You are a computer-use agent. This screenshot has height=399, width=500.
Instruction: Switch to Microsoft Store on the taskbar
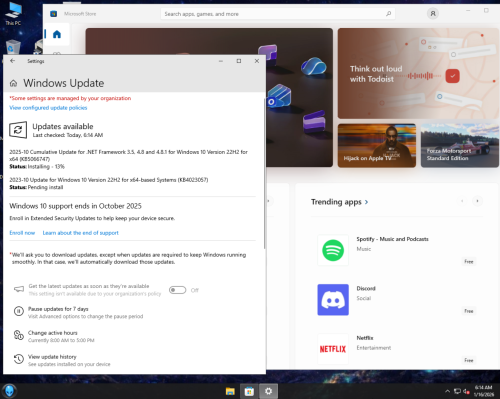click(x=249, y=391)
